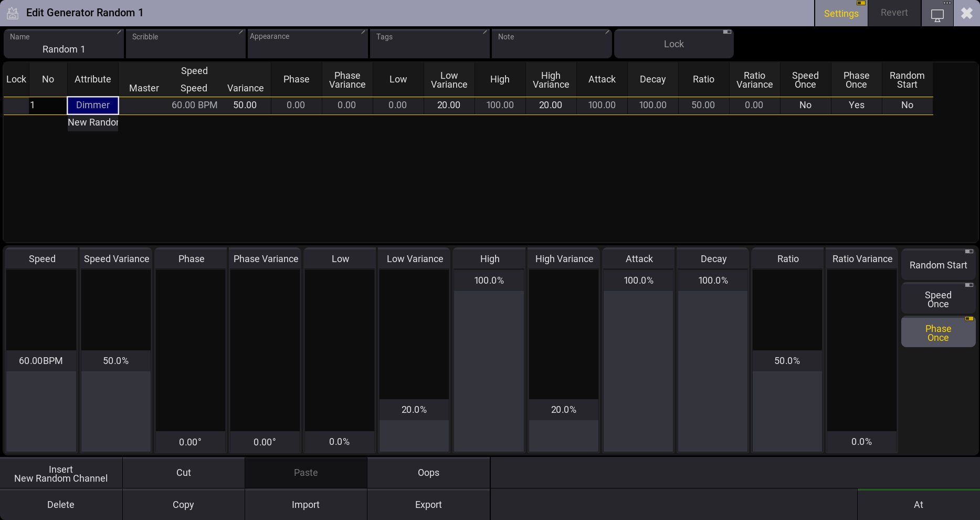Click the Copy button
The image size is (980, 520).
(184, 505)
